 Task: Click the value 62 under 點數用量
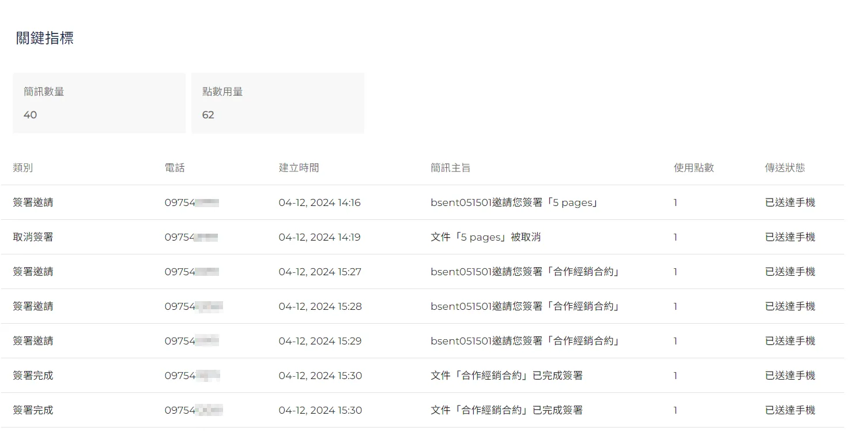pos(208,115)
